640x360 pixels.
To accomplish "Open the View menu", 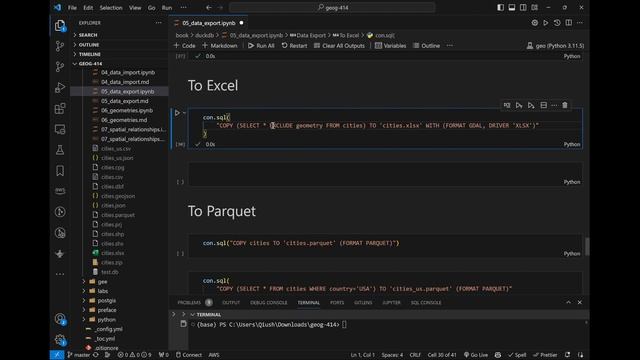I will click(135, 7).
